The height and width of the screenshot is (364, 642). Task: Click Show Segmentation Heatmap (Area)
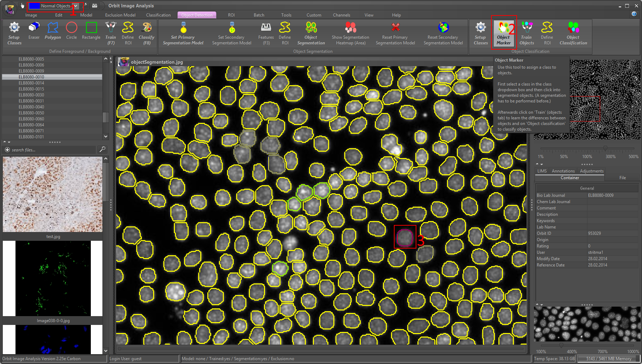351,34
